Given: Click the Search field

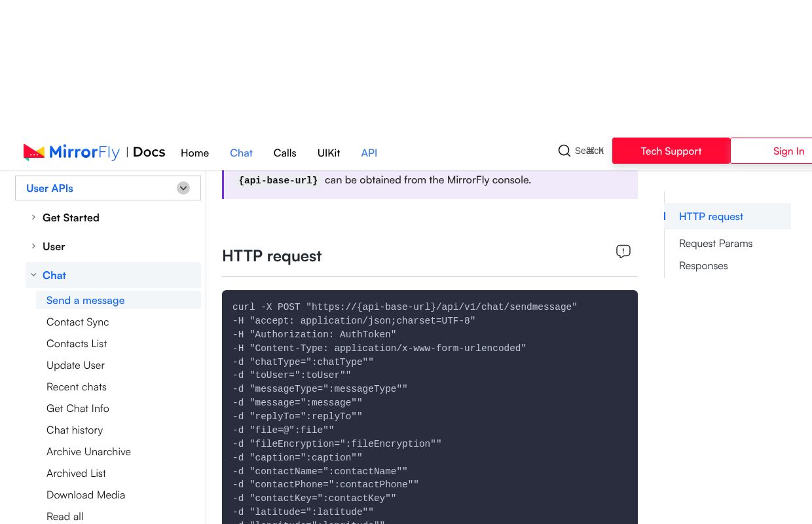Looking at the screenshot, I should point(581,151).
